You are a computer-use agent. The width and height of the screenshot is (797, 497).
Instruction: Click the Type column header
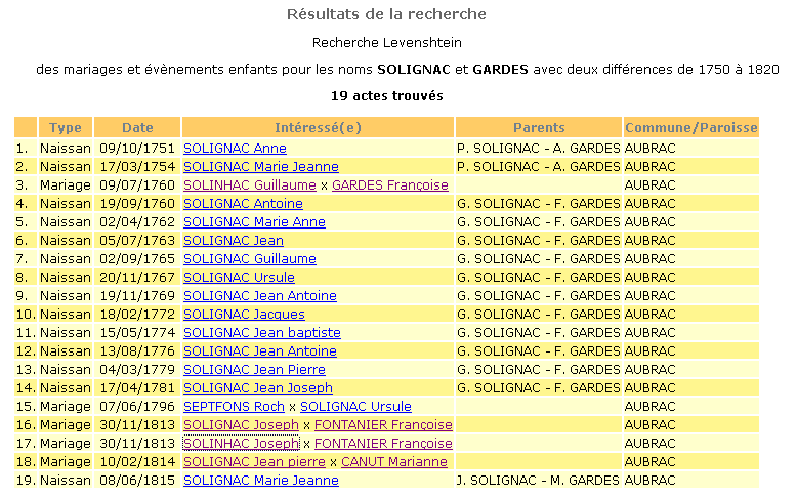pos(66,128)
